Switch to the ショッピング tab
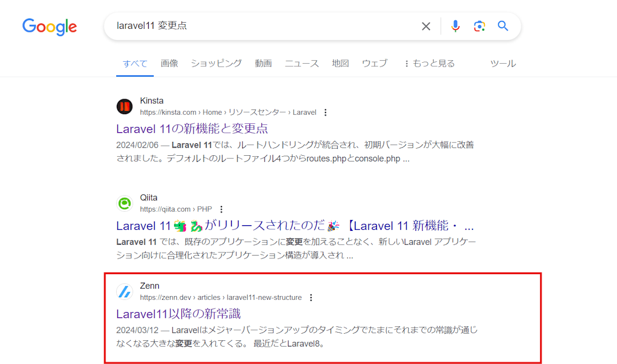This screenshot has width=617, height=364. (x=216, y=64)
